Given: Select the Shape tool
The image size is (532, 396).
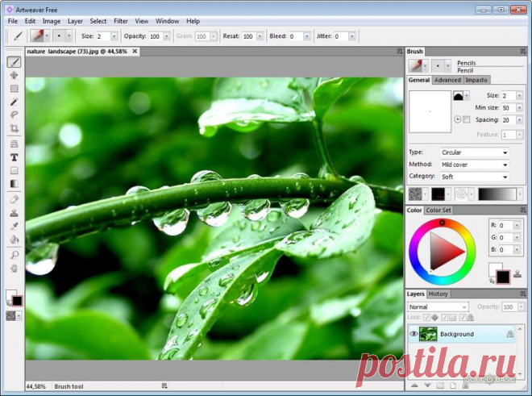Looking at the screenshot, I should coord(14,170).
